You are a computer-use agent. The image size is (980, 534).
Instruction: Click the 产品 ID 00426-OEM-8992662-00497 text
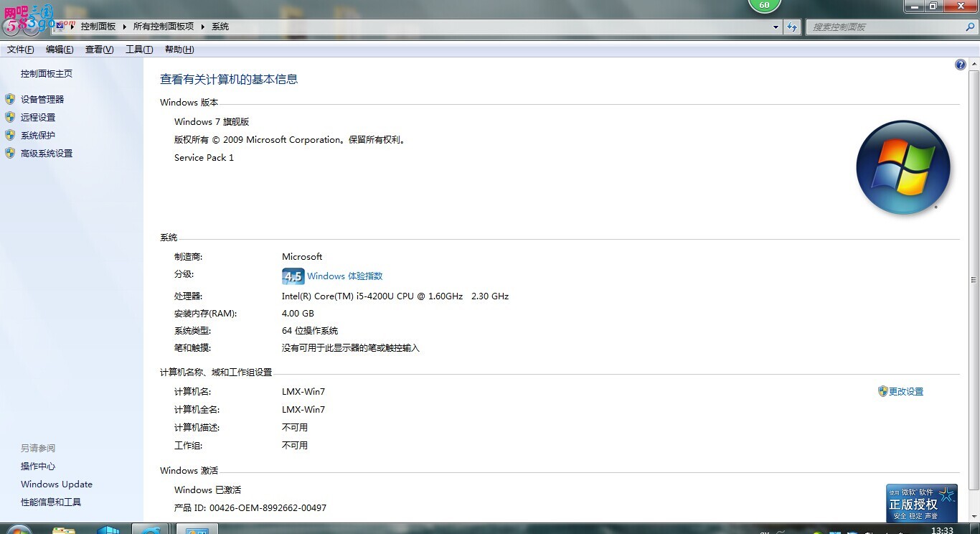tap(250, 508)
